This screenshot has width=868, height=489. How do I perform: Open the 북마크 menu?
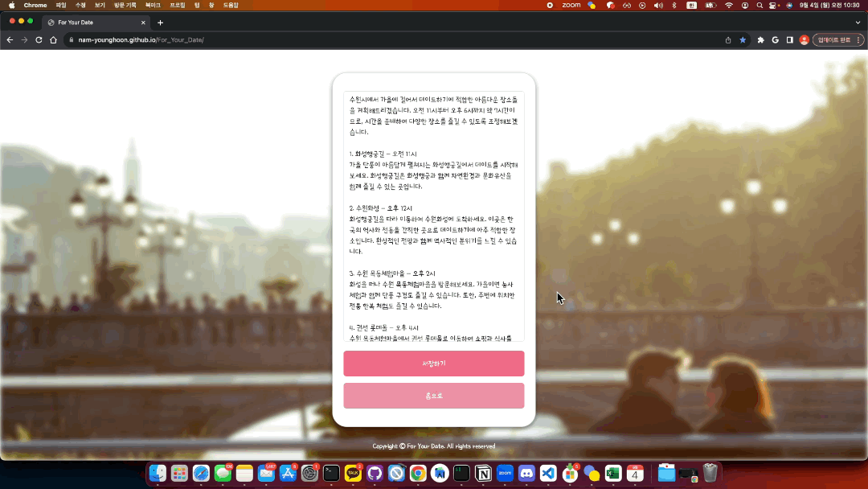click(153, 5)
